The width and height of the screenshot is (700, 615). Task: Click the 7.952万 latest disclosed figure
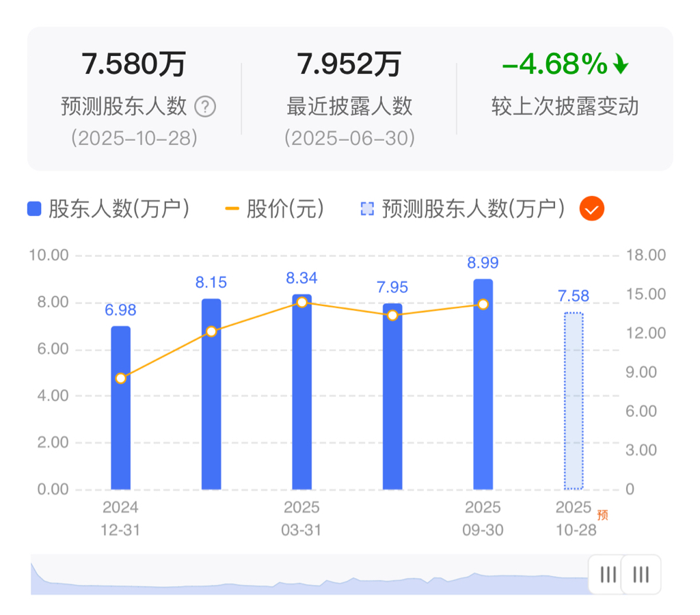pyautogui.click(x=349, y=64)
